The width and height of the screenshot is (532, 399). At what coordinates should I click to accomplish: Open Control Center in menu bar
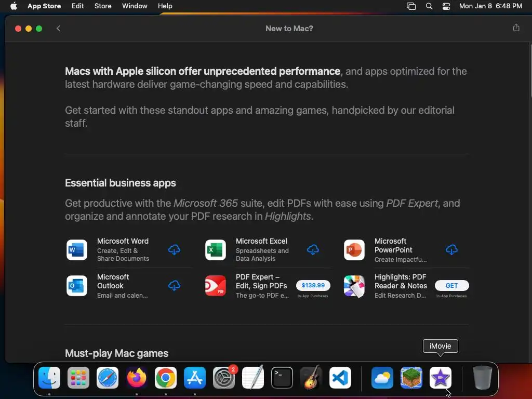[x=446, y=6]
